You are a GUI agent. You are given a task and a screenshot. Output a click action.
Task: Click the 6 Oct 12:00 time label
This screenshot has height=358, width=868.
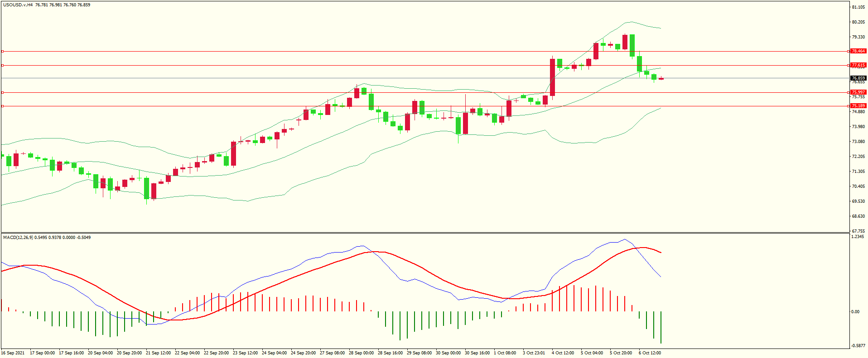[650, 353]
